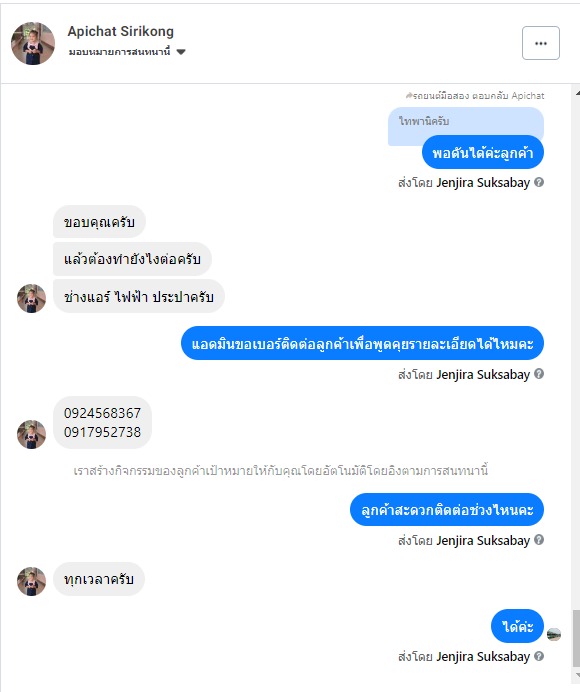Click the chat scrollbar thumb
Viewport: 580px width, 692px height.
point(576,638)
